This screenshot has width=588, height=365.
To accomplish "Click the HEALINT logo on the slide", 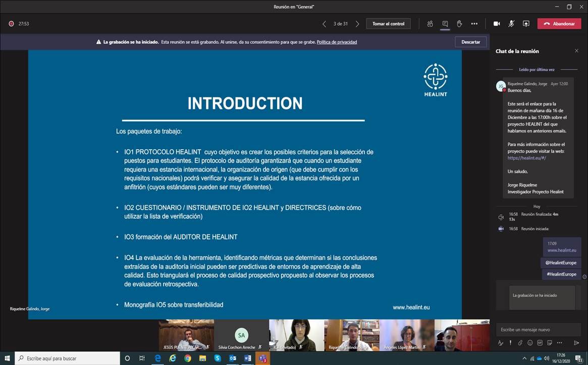I will coord(436,80).
